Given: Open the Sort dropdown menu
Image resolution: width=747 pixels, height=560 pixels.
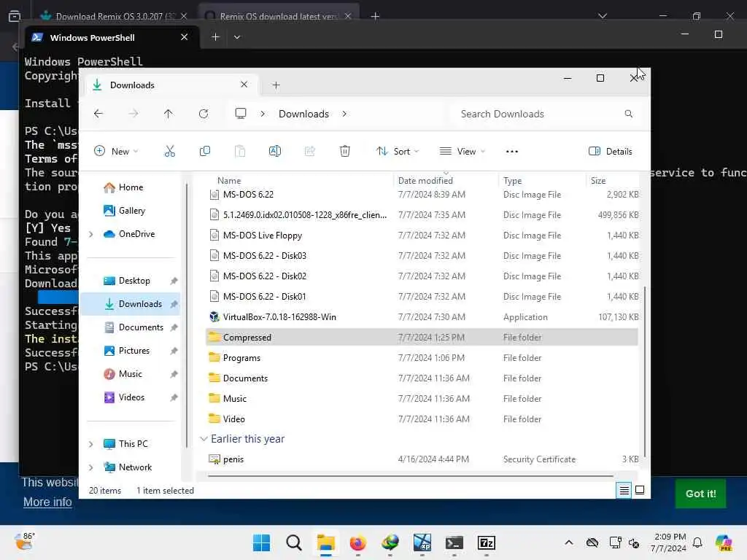Looking at the screenshot, I should click(x=398, y=152).
